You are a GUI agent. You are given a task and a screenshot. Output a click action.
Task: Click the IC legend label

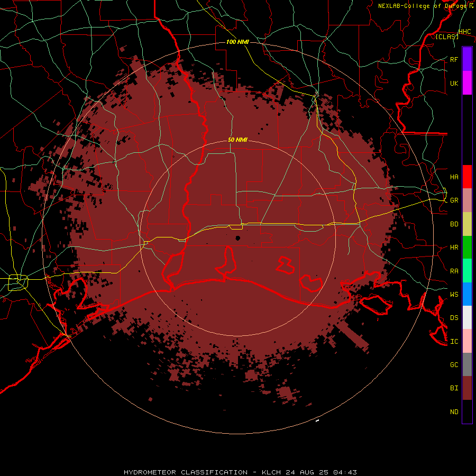454,342
